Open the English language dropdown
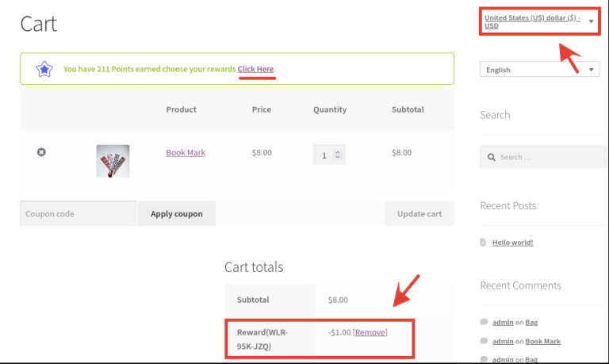This screenshot has width=609, height=364. [x=539, y=70]
